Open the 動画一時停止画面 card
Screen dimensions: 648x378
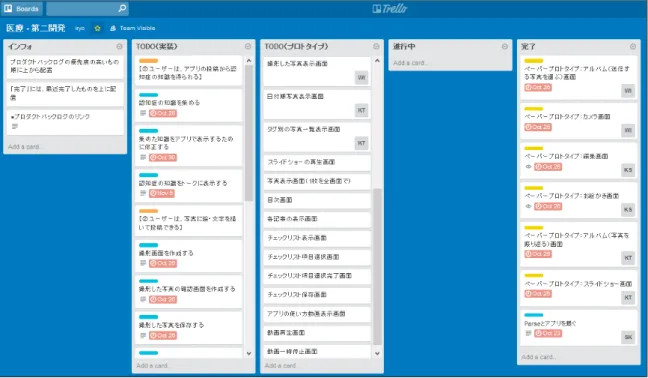(317, 352)
